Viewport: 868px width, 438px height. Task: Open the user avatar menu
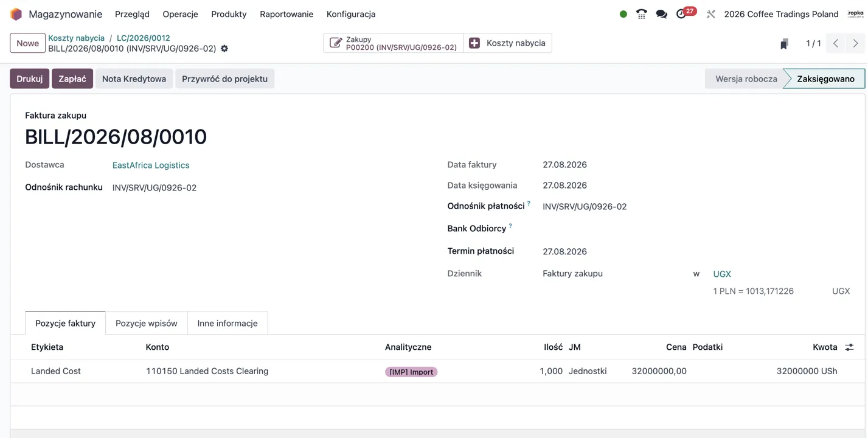(x=855, y=14)
